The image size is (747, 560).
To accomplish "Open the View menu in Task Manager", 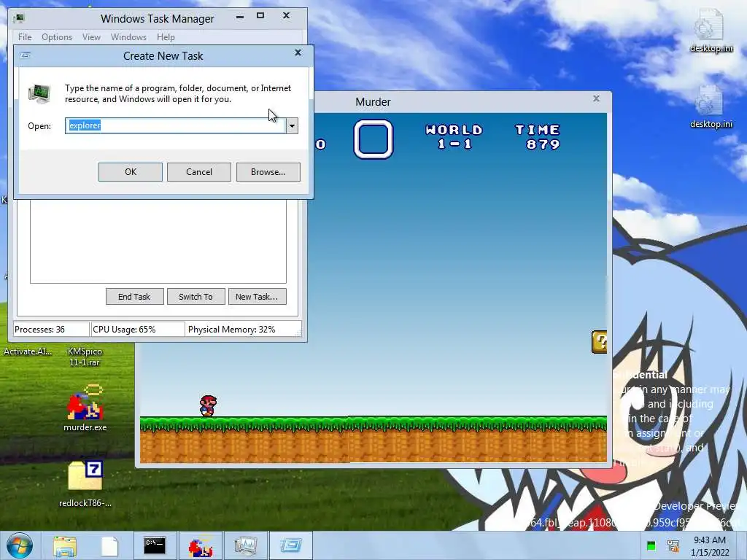I will pos(91,37).
